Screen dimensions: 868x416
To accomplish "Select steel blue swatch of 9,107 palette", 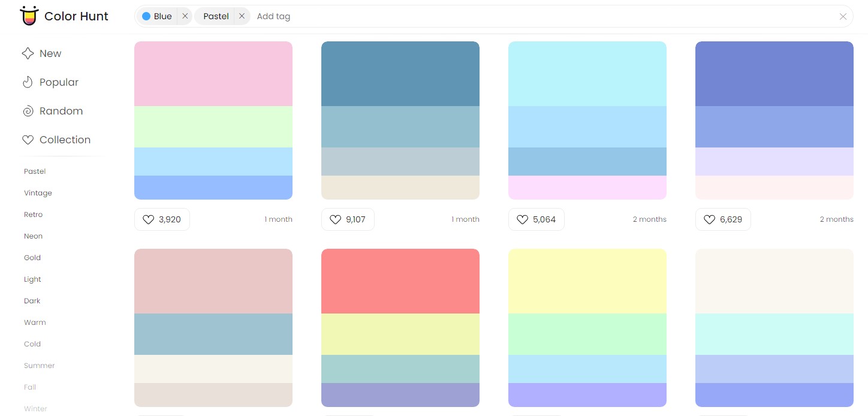I will pyautogui.click(x=400, y=74).
